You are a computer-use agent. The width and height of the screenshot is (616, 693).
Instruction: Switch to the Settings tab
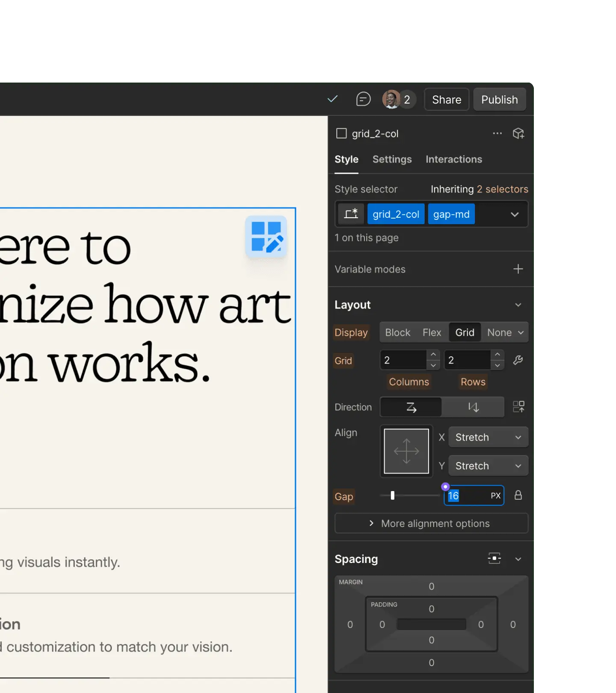point(392,159)
